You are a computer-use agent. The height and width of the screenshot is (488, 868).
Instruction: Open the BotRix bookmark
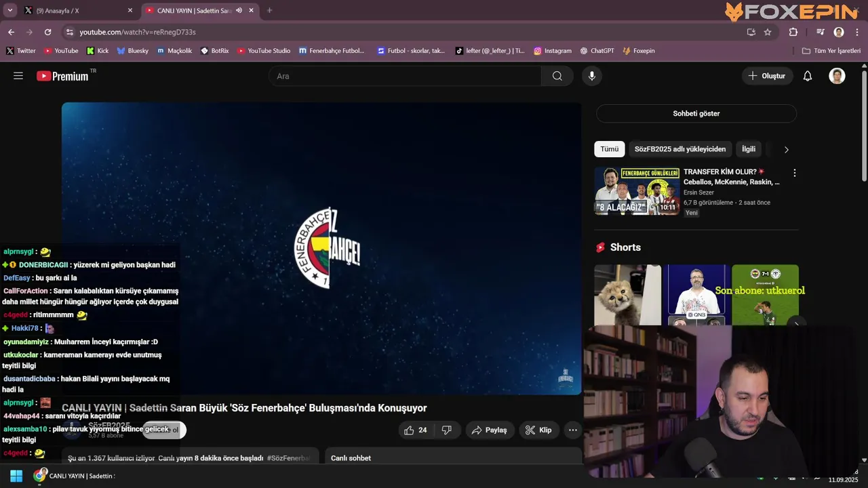pyautogui.click(x=214, y=51)
